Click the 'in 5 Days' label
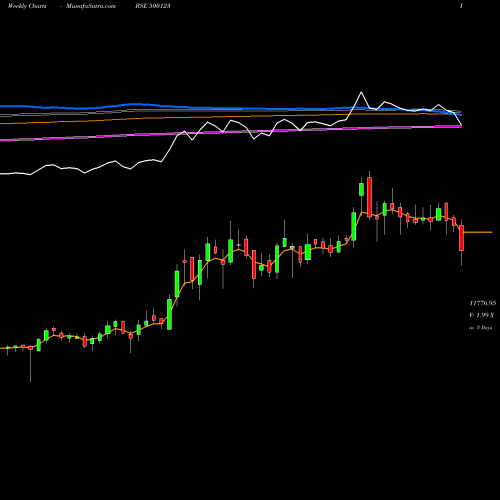Screen dimensions: 500x500 pyautogui.click(x=480, y=328)
